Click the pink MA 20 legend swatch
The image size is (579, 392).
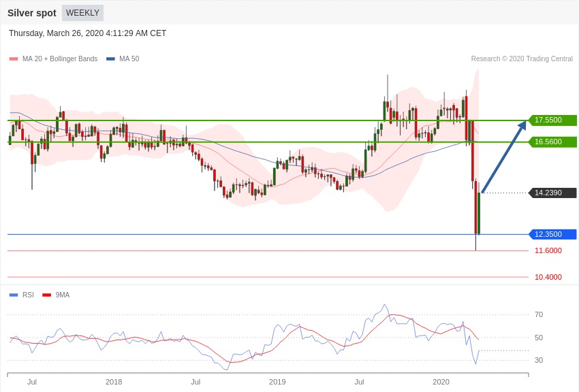(14, 59)
